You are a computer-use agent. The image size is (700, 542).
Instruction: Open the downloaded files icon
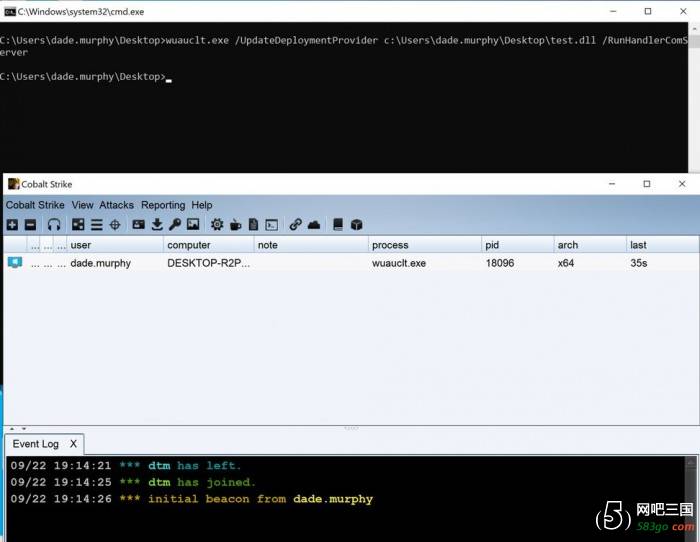pyautogui.click(x=157, y=225)
